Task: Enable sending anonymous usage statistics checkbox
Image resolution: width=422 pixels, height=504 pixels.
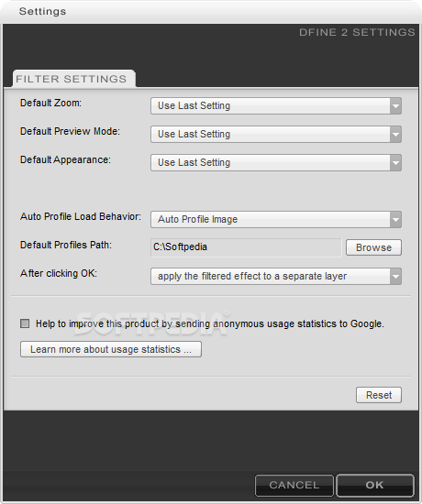Action: pos(25,323)
